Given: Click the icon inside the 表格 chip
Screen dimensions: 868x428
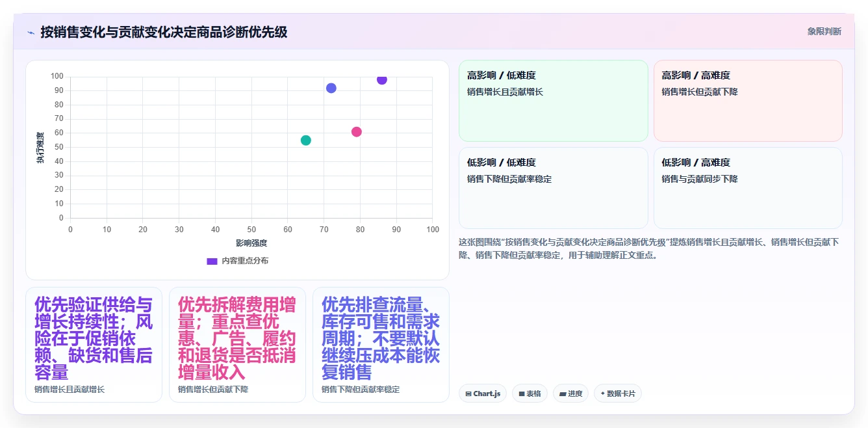Looking at the screenshot, I should (x=521, y=394).
